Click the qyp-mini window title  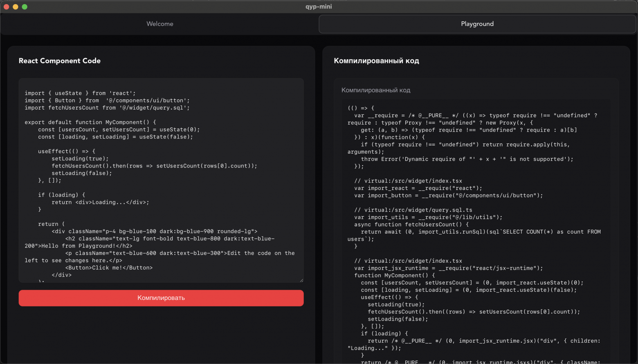pos(319,7)
